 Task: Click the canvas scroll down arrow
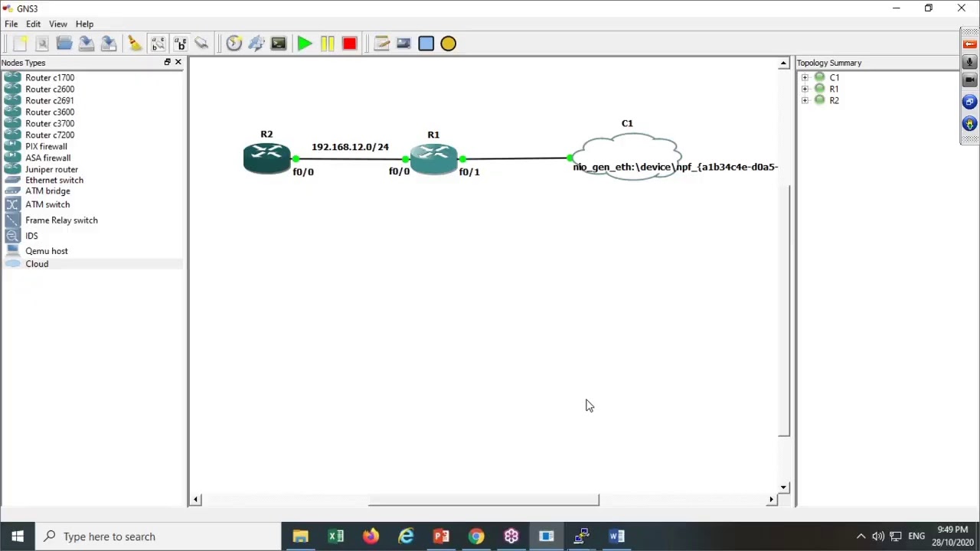pyautogui.click(x=783, y=487)
